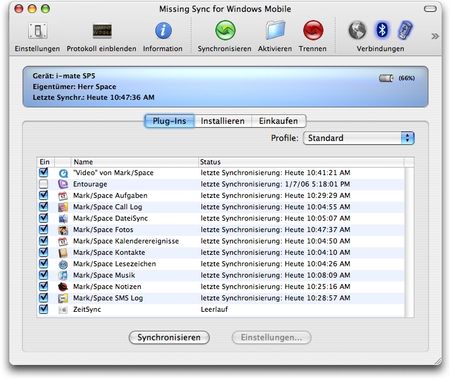Uncheck Mark/Space Kalenderereignisse checkbox
Screen dimensions: 450x379
(44, 240)
